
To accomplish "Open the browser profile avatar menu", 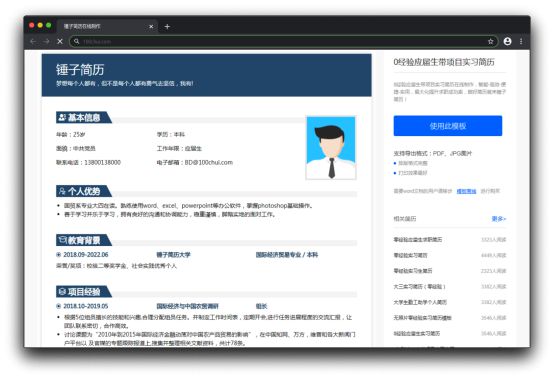I will click(507, 41).
